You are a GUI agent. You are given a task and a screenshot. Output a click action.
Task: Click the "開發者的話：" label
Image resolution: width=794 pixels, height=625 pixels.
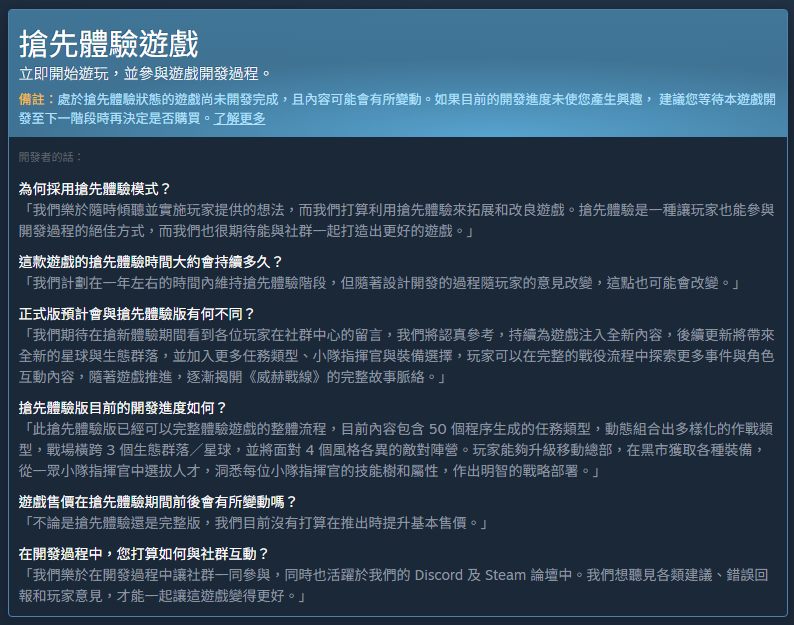tap(51, 157)
